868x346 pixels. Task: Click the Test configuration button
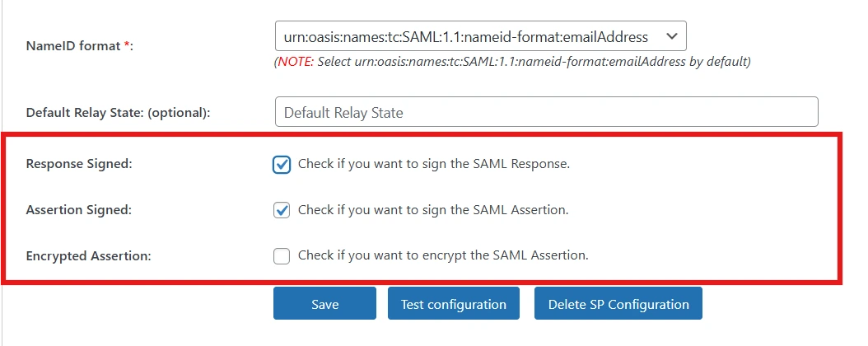[x=454, y=303]
